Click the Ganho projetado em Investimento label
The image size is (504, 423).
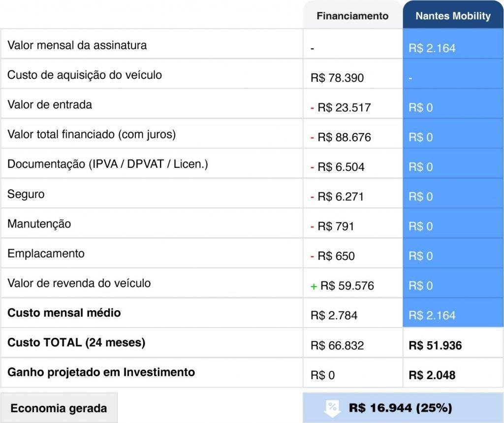click(x=101, y=372)
